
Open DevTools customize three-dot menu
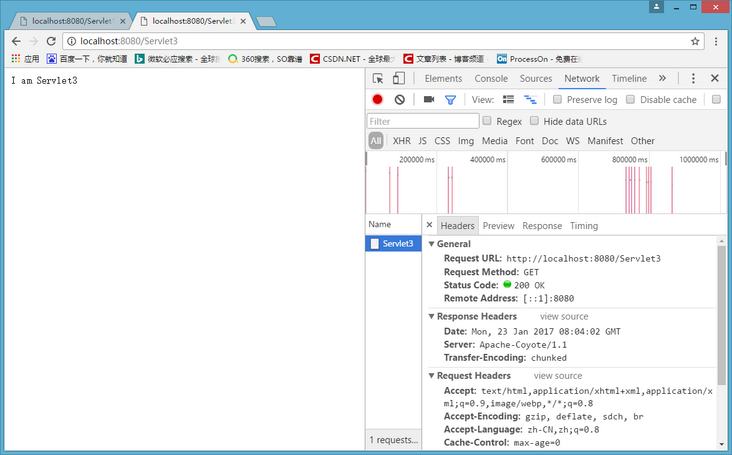(693, 78)
